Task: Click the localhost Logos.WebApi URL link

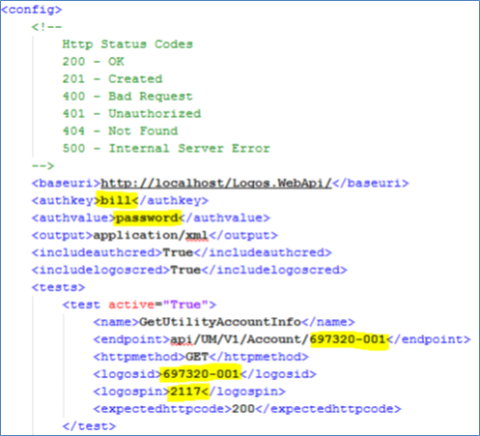Action: (x=216, y=183)
